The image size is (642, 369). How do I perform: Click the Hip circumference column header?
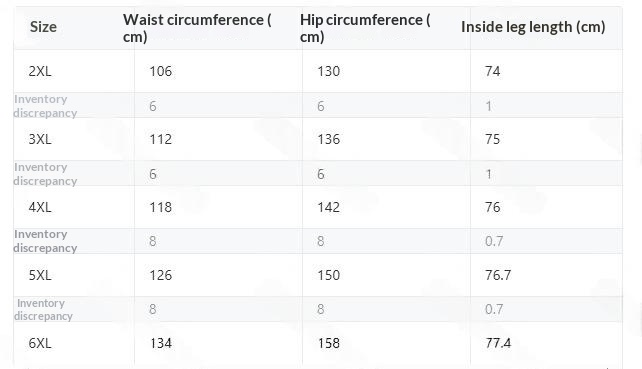pyautogui.click(x=365, y=28)
